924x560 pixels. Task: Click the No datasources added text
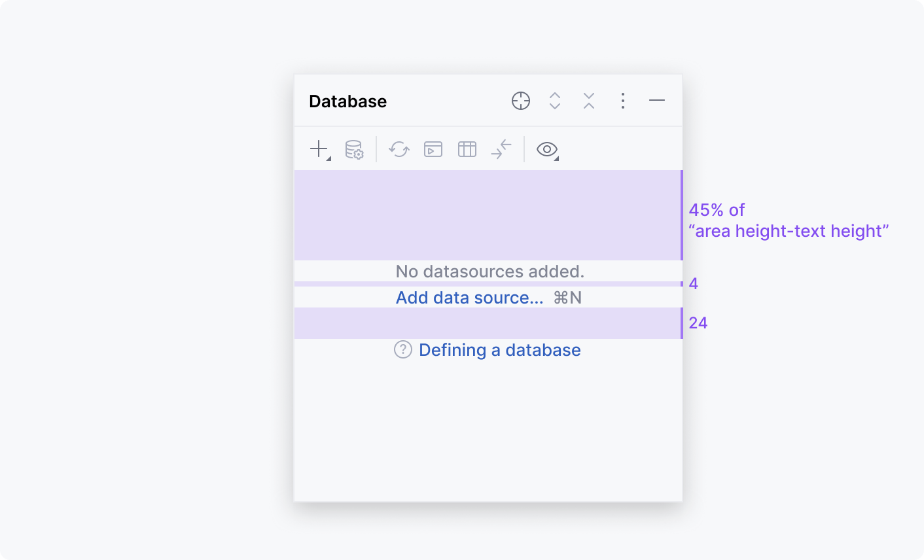(489, 271)
